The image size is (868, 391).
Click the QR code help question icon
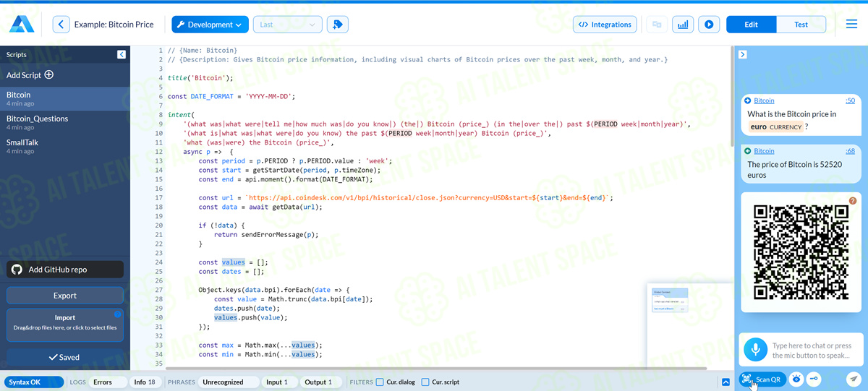click(x=853, y=201)
